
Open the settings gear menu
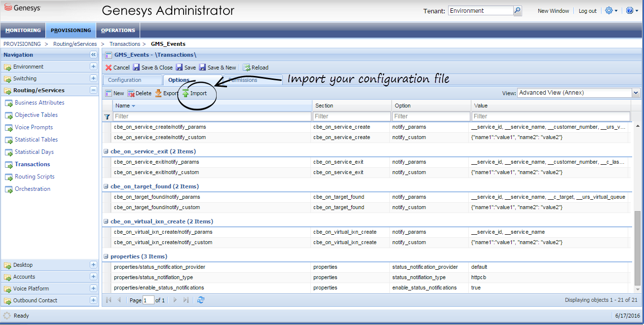[x=611, y=10]
